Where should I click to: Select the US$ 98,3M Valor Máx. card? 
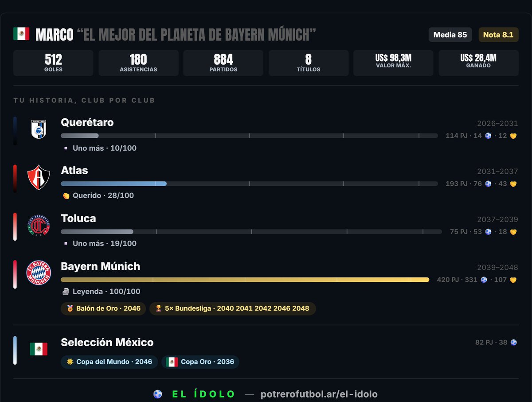point(393,63)
